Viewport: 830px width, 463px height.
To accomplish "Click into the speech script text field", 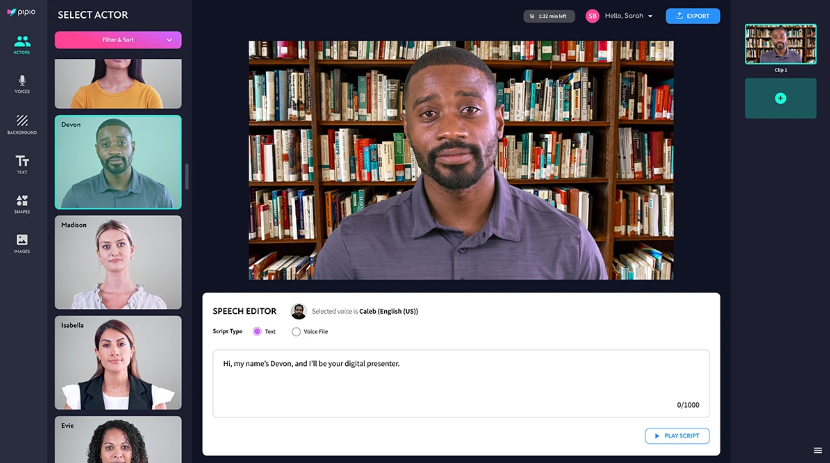I will pyautogui.click(x=461, y=384).
